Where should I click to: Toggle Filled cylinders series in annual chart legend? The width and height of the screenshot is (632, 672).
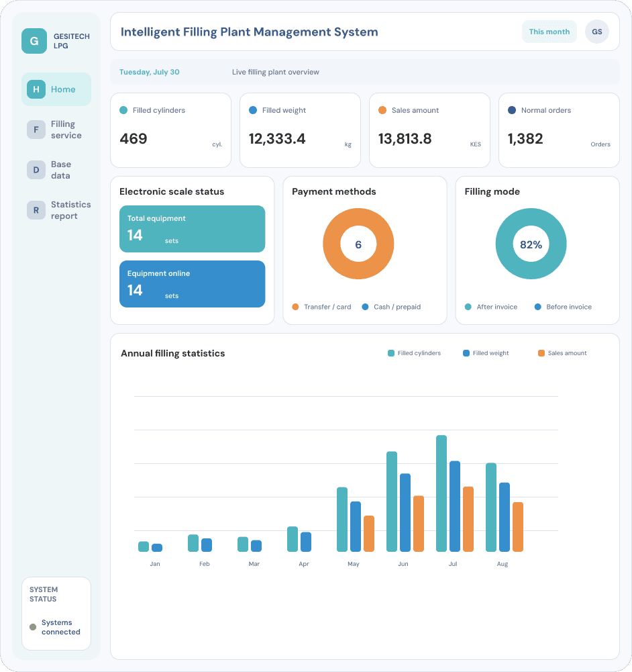pyautogui.click(x=414, y=353)
